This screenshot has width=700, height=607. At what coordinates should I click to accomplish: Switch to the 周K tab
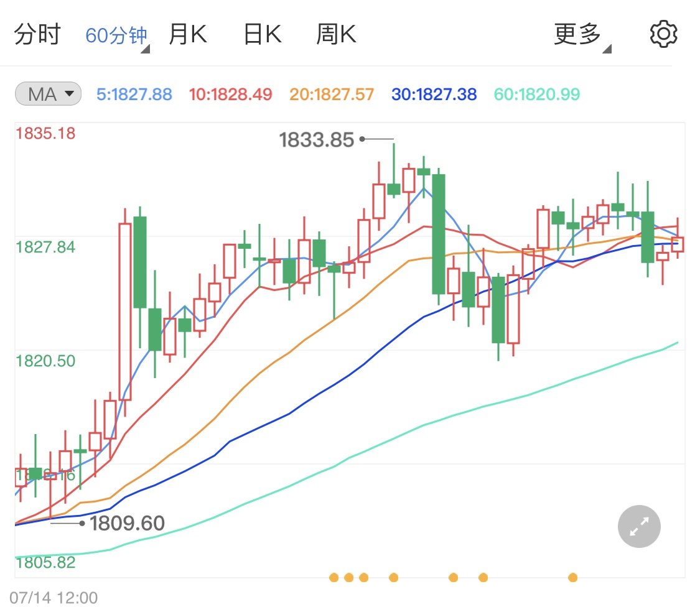pos(336,34)
